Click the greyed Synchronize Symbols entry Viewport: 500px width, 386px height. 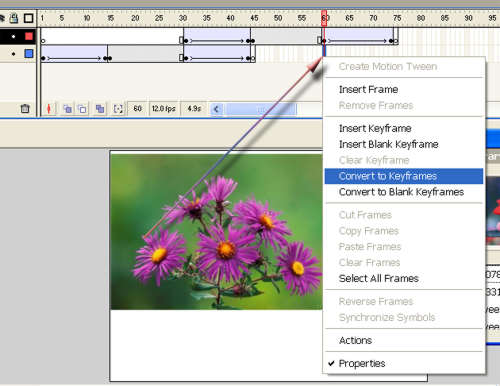387,317
